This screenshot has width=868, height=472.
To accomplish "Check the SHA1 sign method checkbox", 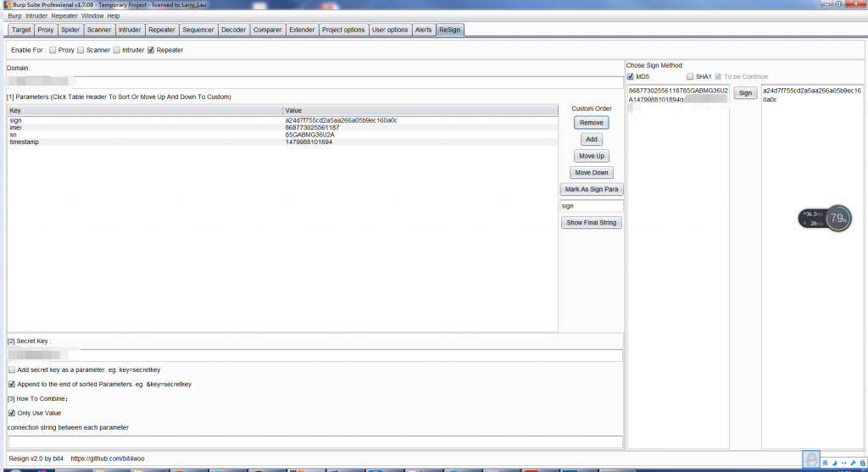I will [x=690, y=76].
